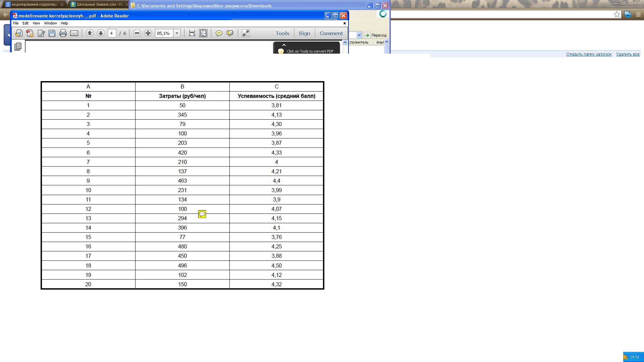This screenshot has height=362, width=644.
Task: Add sticky note tool icon
Action: pos(219,33)
